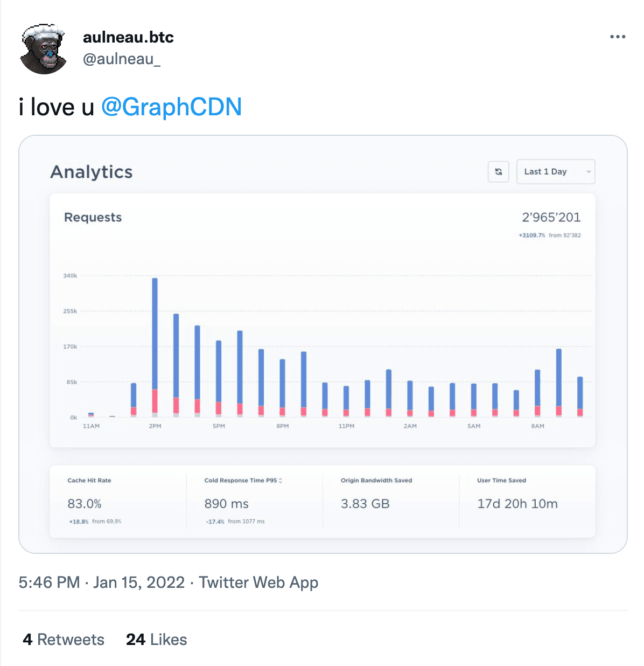Viewport: 644px width, 666px height.
Task: Click the P95 sort arrows on Cold Response Time
Action: [x=282, y=480]
